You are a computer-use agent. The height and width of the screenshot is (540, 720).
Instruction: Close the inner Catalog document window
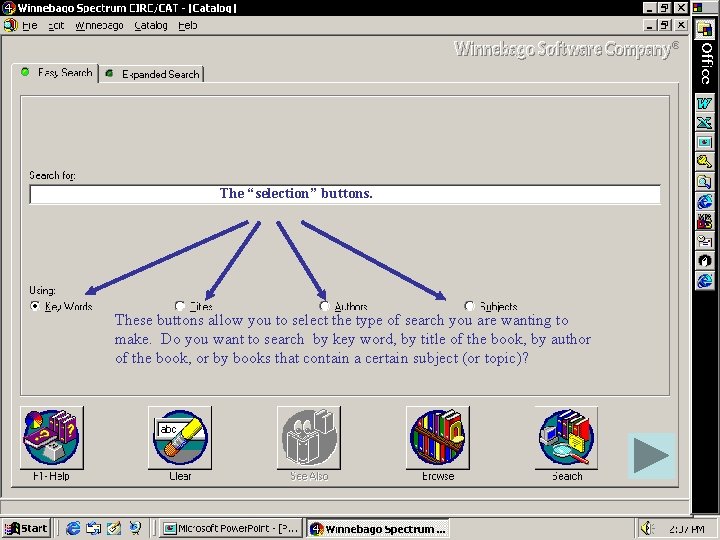tap(681, 25)
